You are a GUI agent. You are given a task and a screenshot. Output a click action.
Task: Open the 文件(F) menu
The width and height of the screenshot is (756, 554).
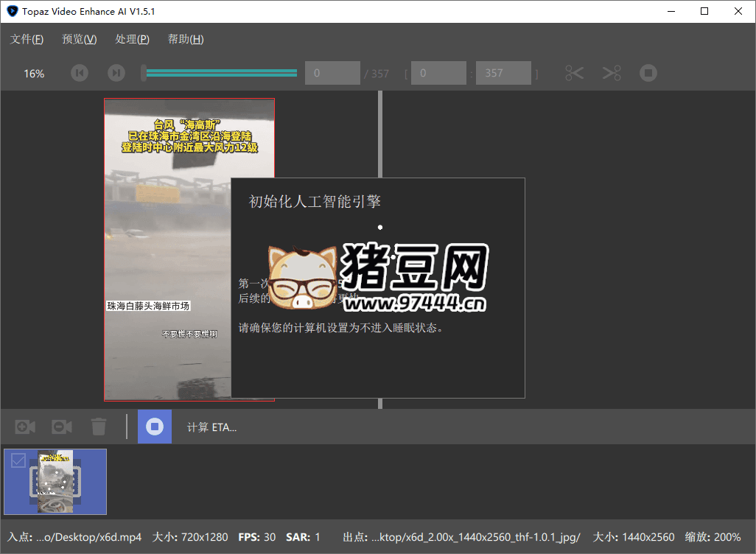[x=27, y=39]
